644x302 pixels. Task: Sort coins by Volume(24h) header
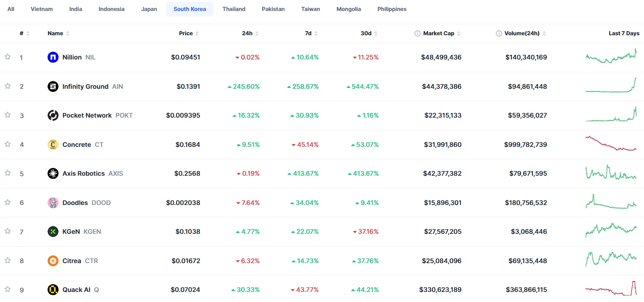coord(525,33)
